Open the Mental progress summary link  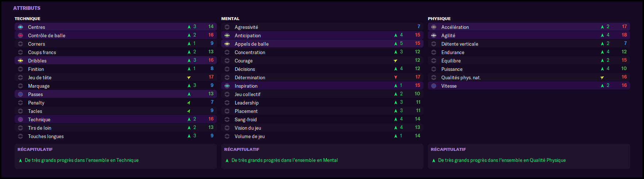point(284,160)
